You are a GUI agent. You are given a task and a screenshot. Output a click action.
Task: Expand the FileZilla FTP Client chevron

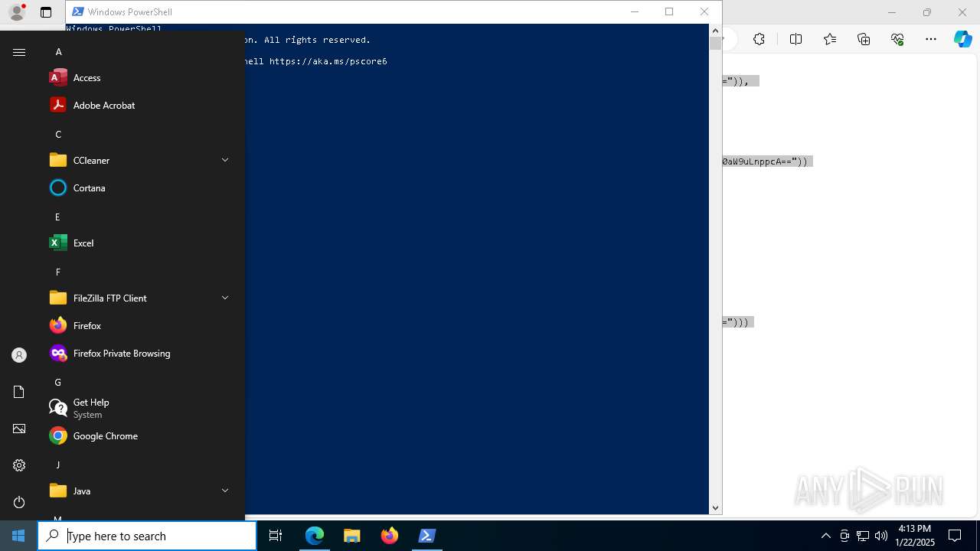(x=225, y=298)
